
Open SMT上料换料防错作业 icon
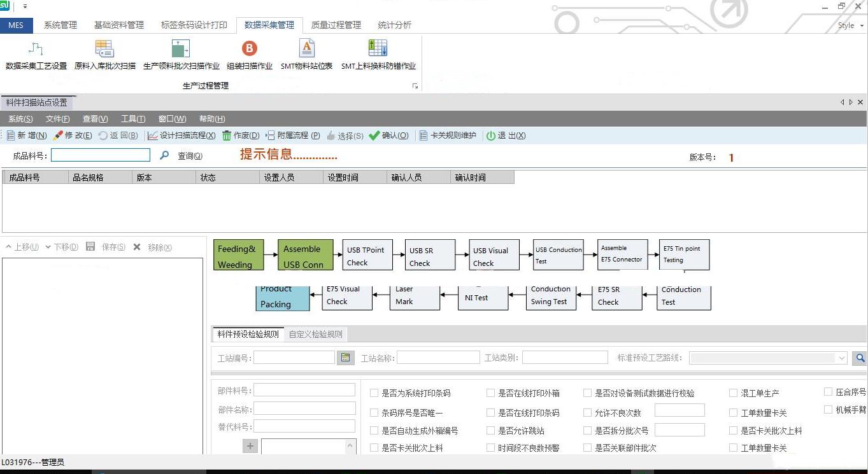(378, 50)
